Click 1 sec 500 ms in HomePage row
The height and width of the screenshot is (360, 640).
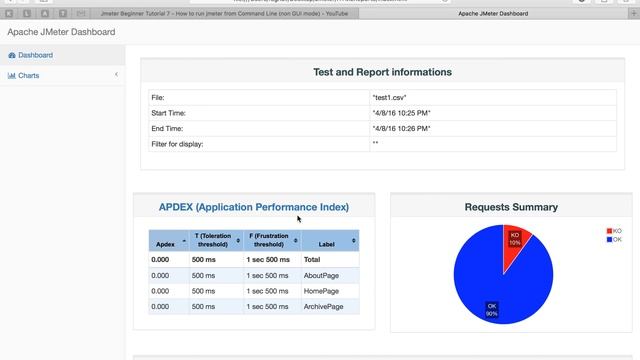click(x=267, y=291)
